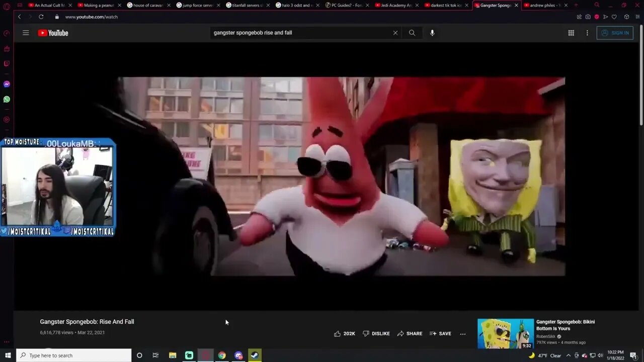644x362 pixels.
Task: Close the 'house of caravan' tab
Action: coord(169,5)
